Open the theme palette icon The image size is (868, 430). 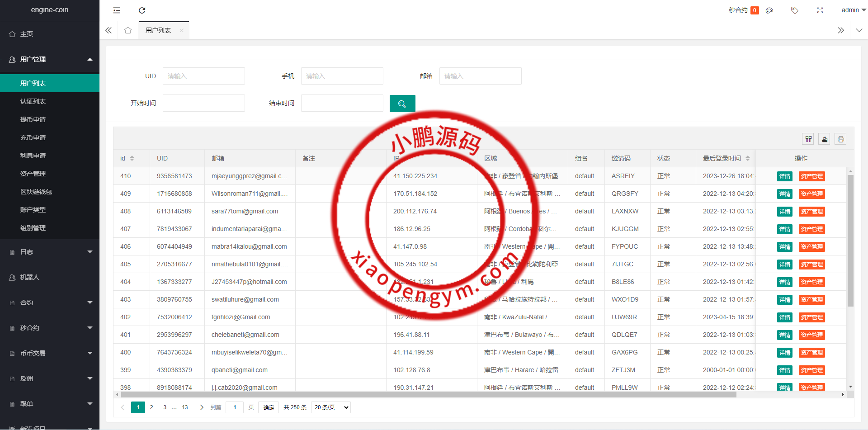pyautogui.click(x=769, y=10)
